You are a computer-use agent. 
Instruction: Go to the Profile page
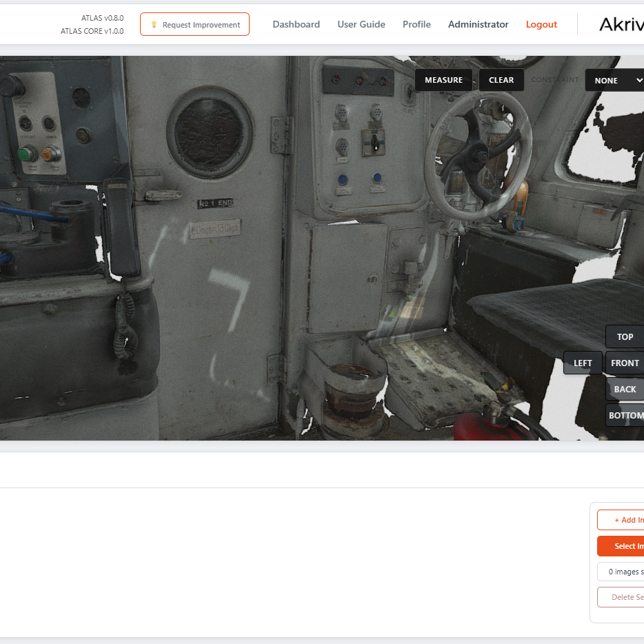click(x=416, y=24)
